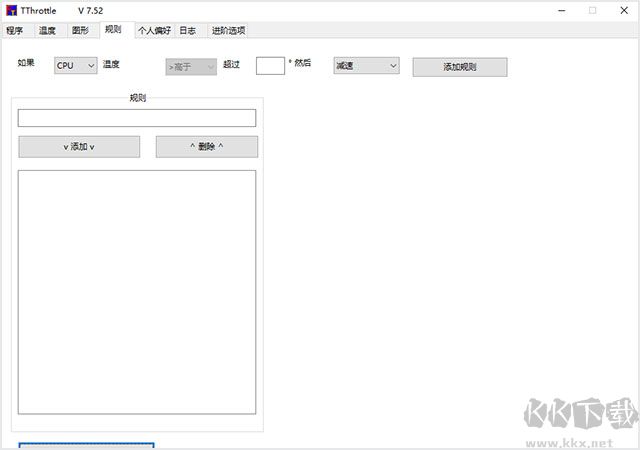This screenshot has height=450, width=640.
Task: Open the 温度 tab
Action: 47,31
